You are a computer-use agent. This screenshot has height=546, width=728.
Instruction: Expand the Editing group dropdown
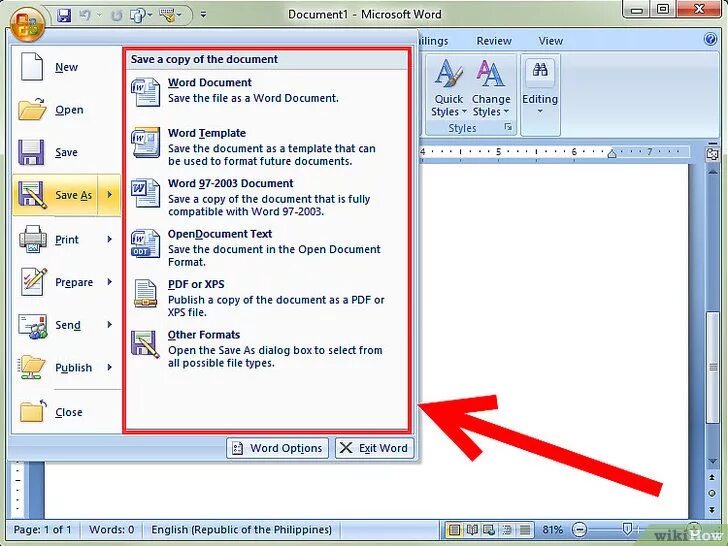[540, 89]
